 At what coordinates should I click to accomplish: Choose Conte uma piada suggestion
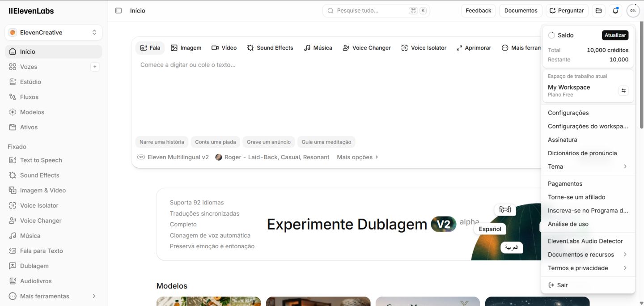coord(216,142)
